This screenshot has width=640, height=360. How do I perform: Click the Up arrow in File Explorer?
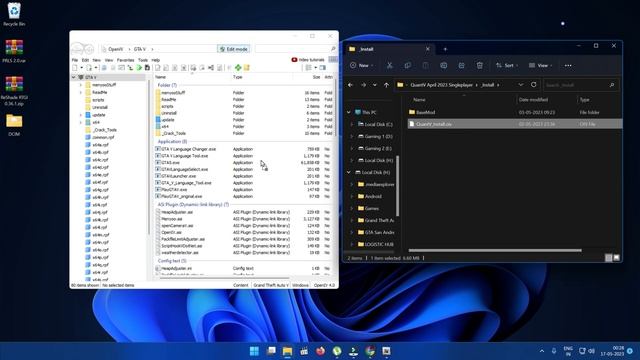coord(386,85)
